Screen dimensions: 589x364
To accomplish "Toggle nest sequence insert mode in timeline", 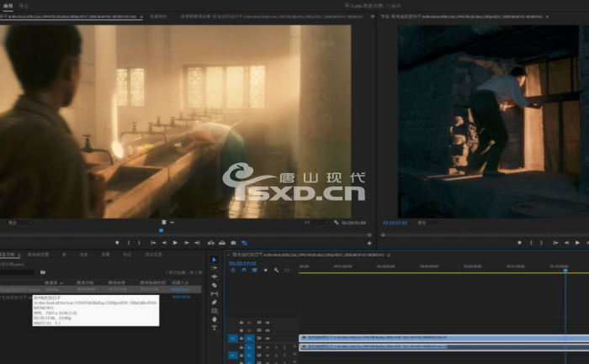I will 233,270.
